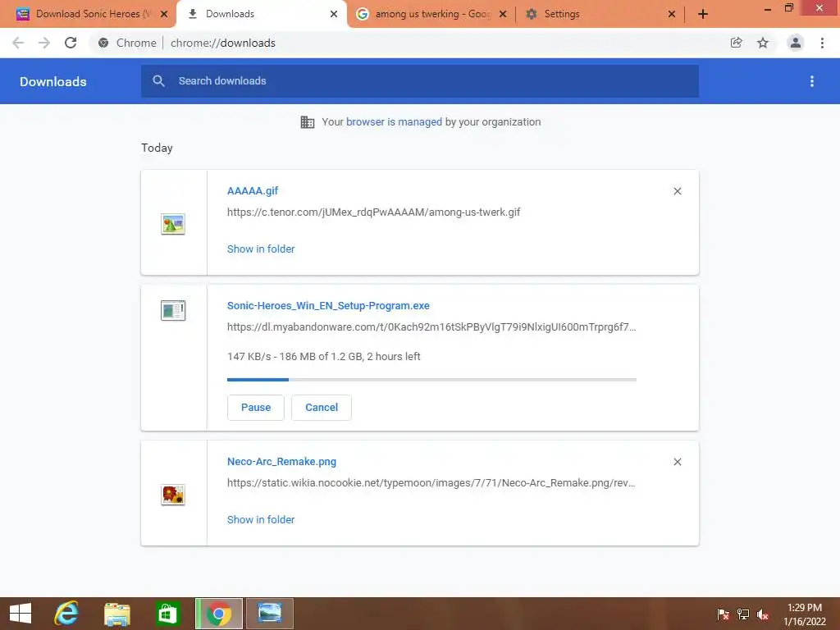
Task: Show Neco-Arc_Remake.png in folder
Action: 260,519
